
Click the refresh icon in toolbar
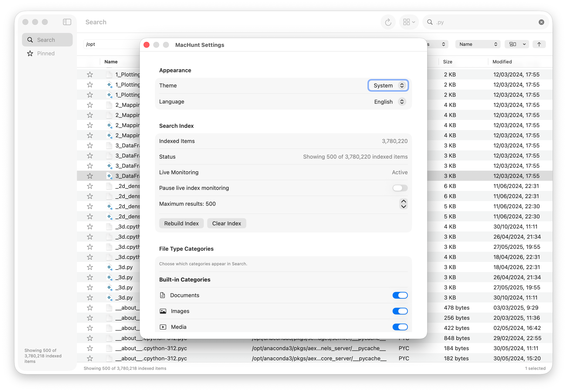point(388,22)
